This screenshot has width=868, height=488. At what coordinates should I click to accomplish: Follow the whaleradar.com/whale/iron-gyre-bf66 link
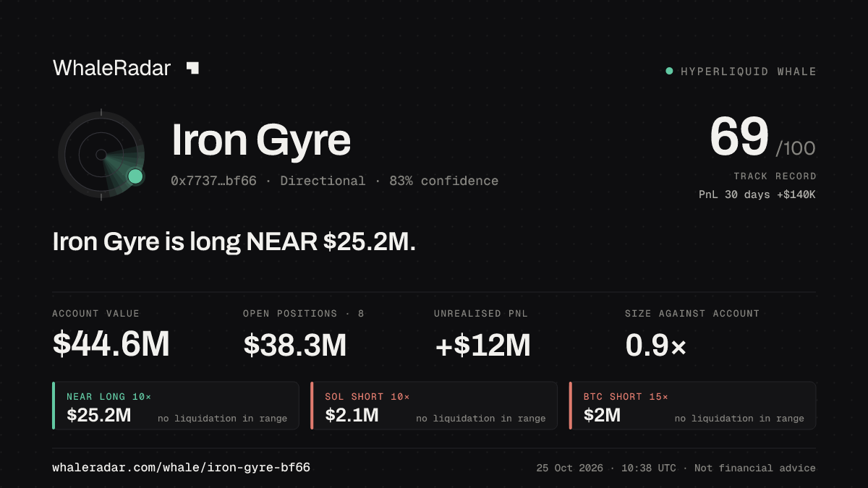click(182, 468)
